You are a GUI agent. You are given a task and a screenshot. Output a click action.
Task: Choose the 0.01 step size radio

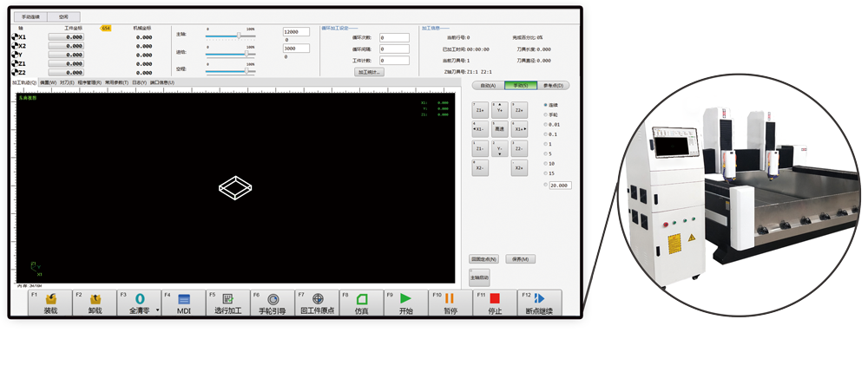pyautogui.click(x=546, y=125)
